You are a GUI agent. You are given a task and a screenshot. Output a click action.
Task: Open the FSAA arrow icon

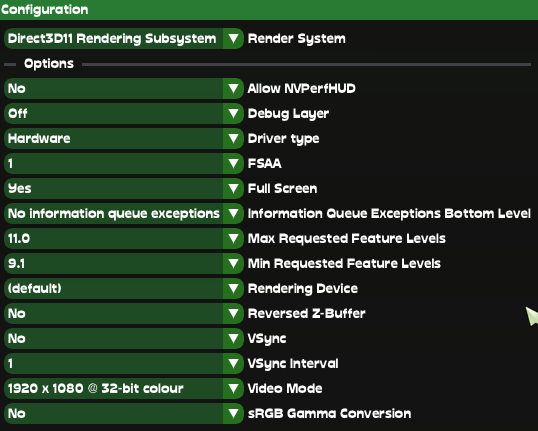(233, 164)
